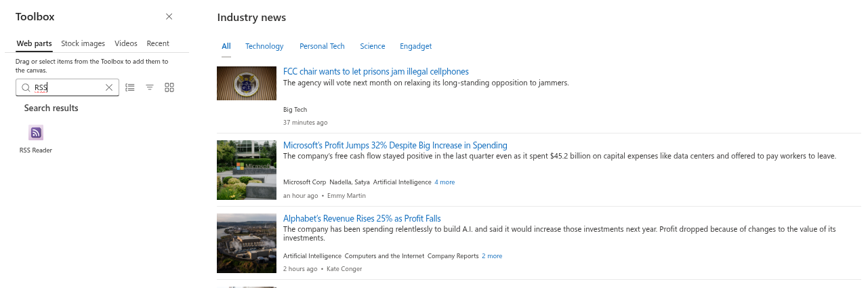Screen dimensions: 868x288
Task: Click the "Search results" label
Action: 51,108
